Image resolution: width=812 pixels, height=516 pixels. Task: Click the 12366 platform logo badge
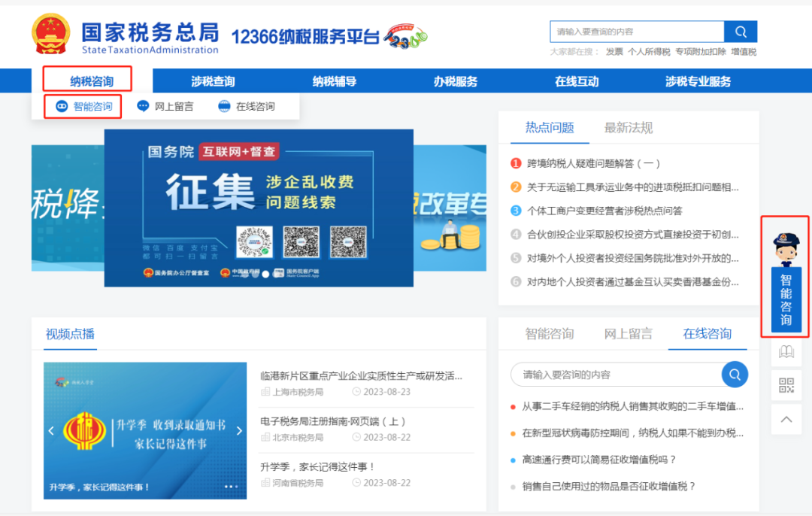[x=405, y=36]
